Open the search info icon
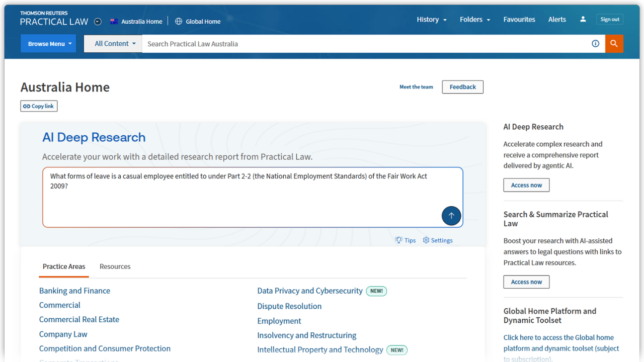This screenshot has height=362, width=644. pos(595,44)
